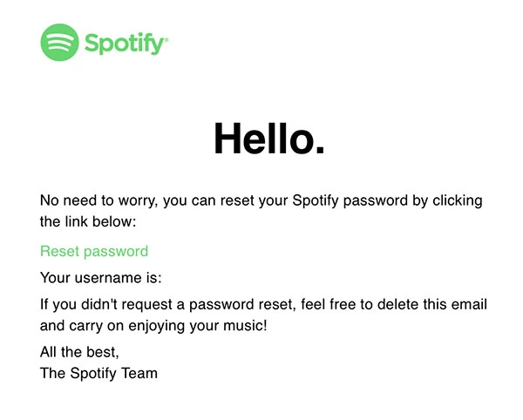Click the 'the link below:' text line
523x420 pixels.
(x=88, y=221)
